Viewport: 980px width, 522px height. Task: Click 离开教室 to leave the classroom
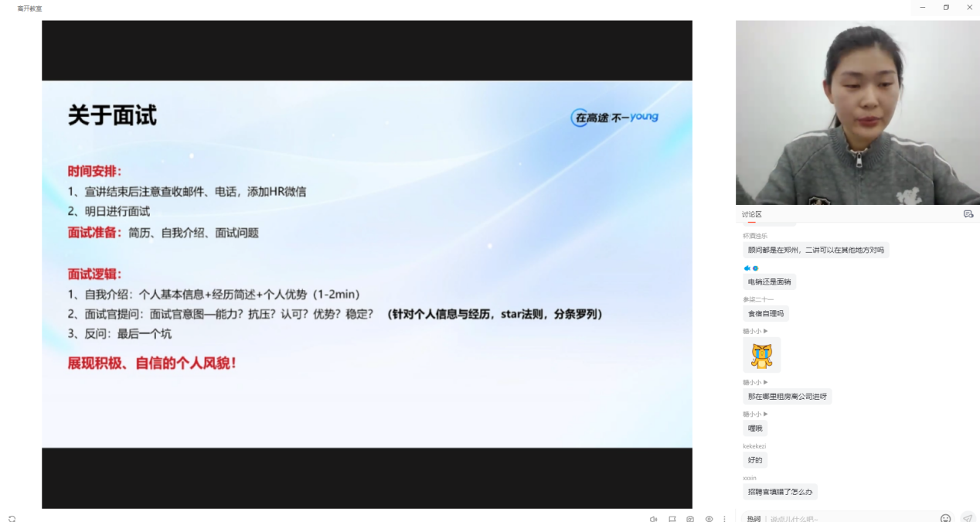point(30,8)
